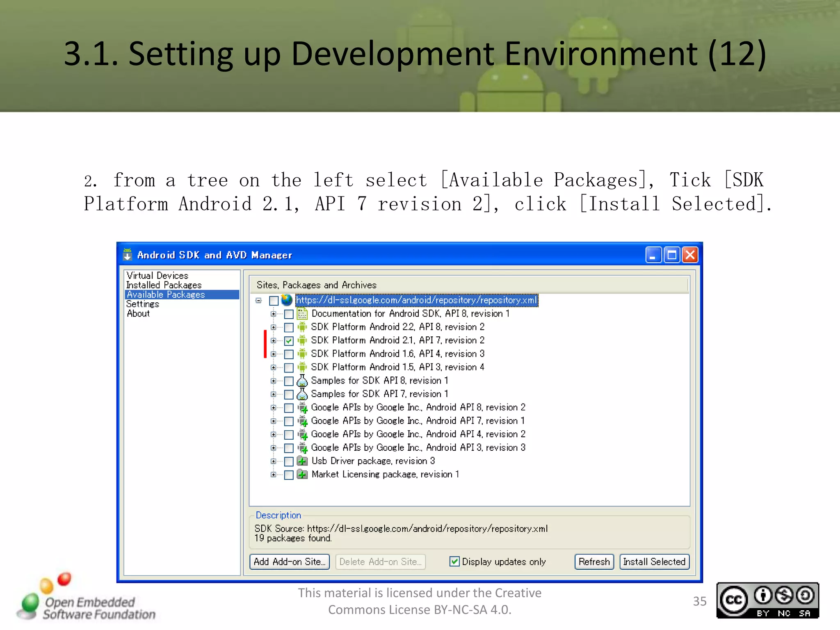Viewport: 840px width, 630px height.
Task: Click flask icon for Samples API 8
Action: coord(302,381)
